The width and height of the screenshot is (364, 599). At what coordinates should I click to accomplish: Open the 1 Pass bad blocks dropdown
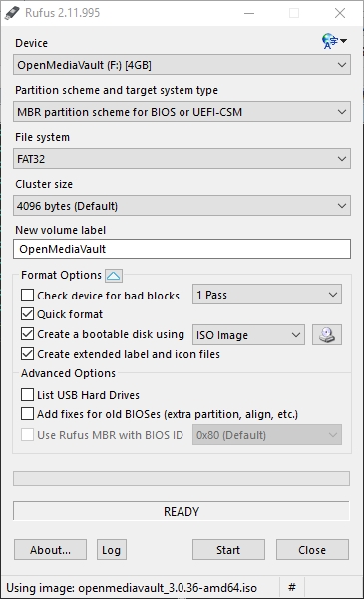pyautogui.click(x=267, y=295)
